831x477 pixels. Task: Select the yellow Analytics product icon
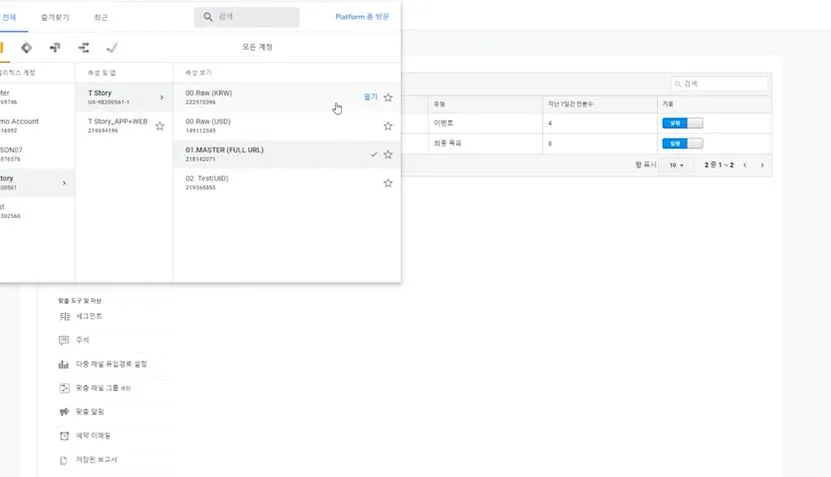(2, 48)
